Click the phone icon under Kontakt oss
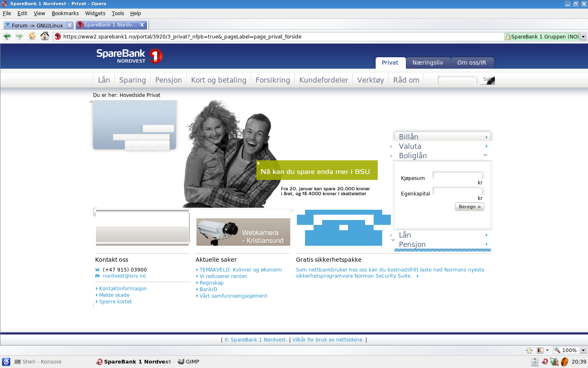588x368 pixels. (97, 270)
